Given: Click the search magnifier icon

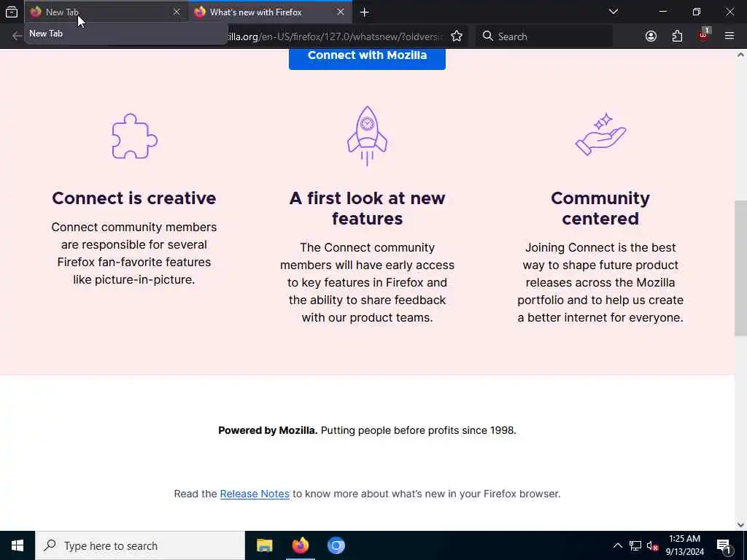Looking at the screenshot, I should tap(487, 36).
